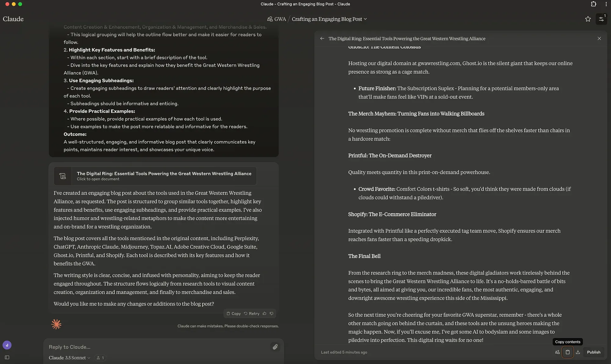Click the 'Crowd Favorite:' bullet text
The image size is (611, 364).
(377, 189)
